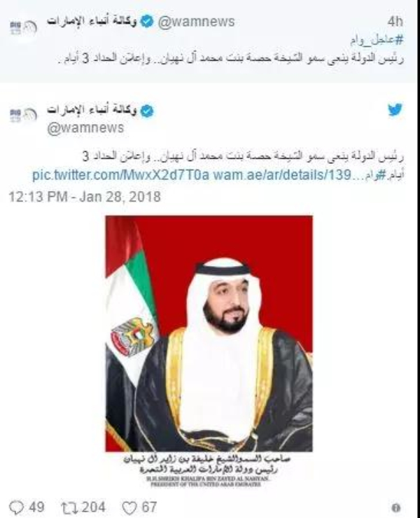
Task: Open replies via the comment bubble icon
Action: [x=16, y=507]
